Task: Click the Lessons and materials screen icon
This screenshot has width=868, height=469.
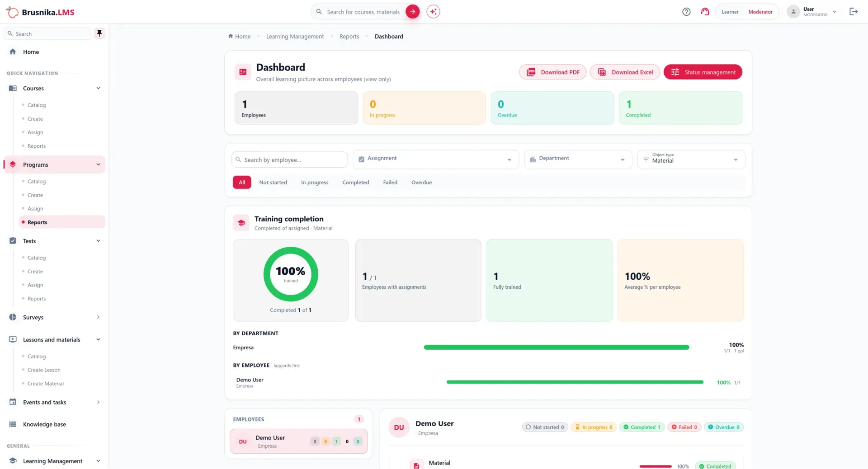Action: tap(13, 340)
